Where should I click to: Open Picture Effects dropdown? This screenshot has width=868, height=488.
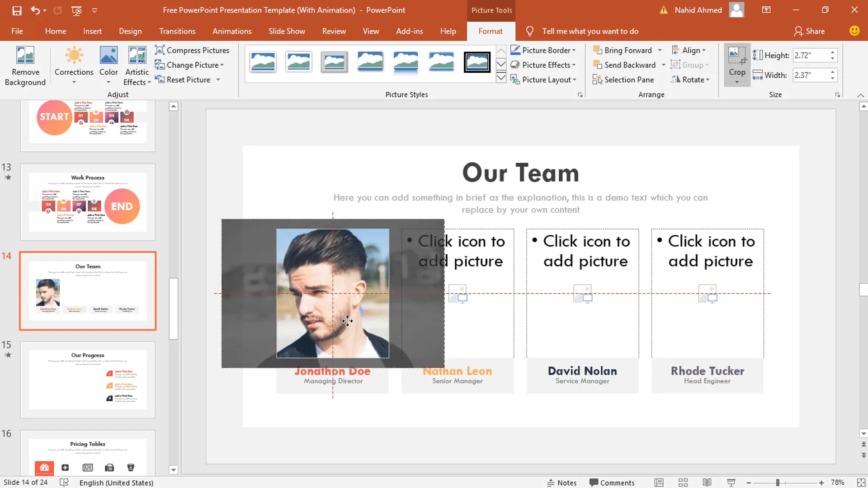click(543, 65)
